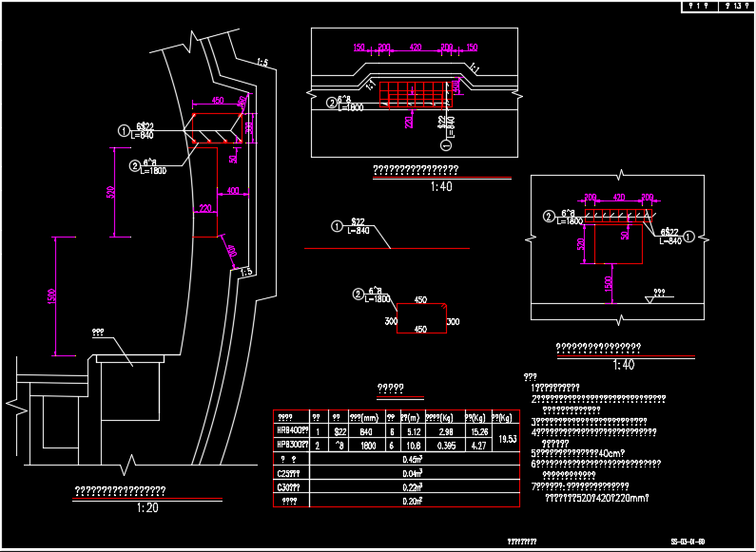
Task: Click the right "300" beside stirrup detail
Action: (453, 321)
